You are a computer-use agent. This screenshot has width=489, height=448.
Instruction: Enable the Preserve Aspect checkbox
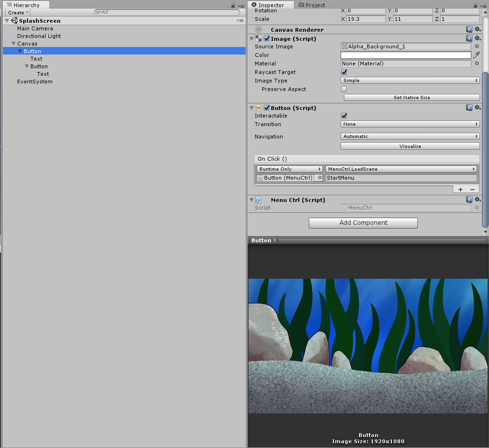[344, 89]
